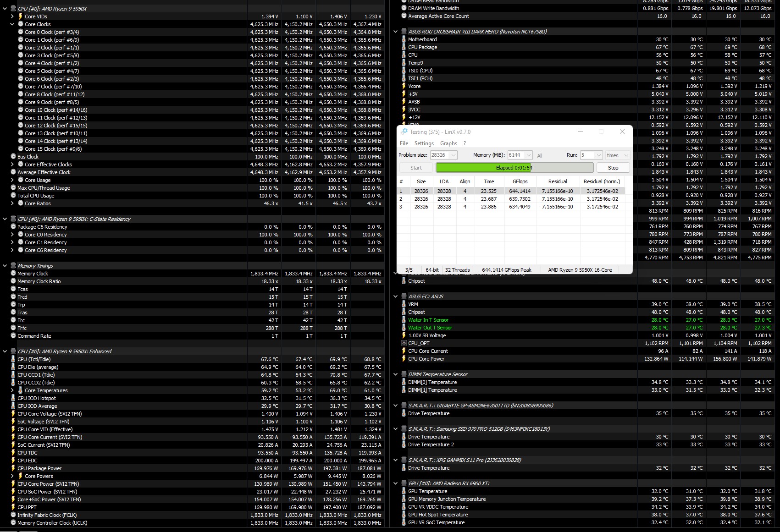The height and width of the screenshot is (532, 780).
Task: Click the CPU PPT lightning icon
Action: pos(13,507)
